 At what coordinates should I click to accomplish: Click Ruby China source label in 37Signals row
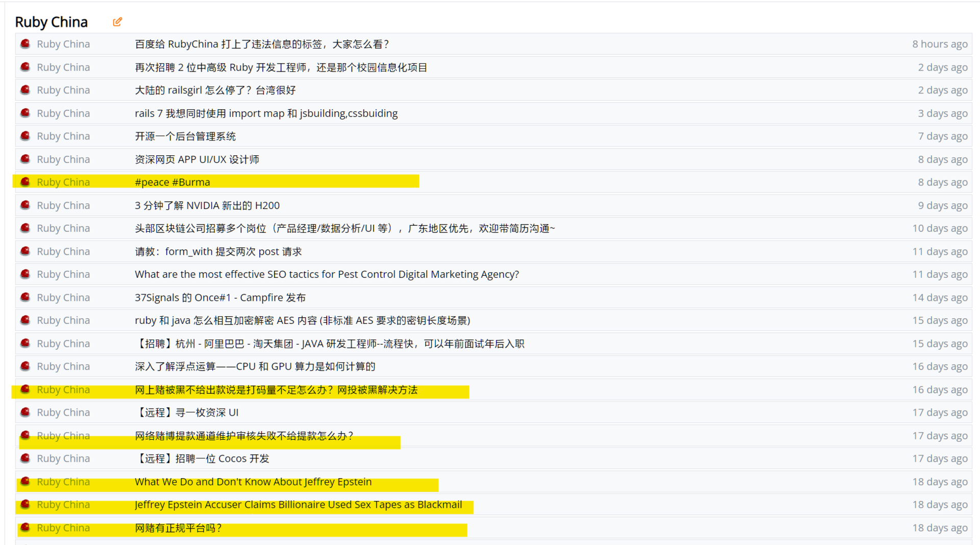(x=63, y=297)
